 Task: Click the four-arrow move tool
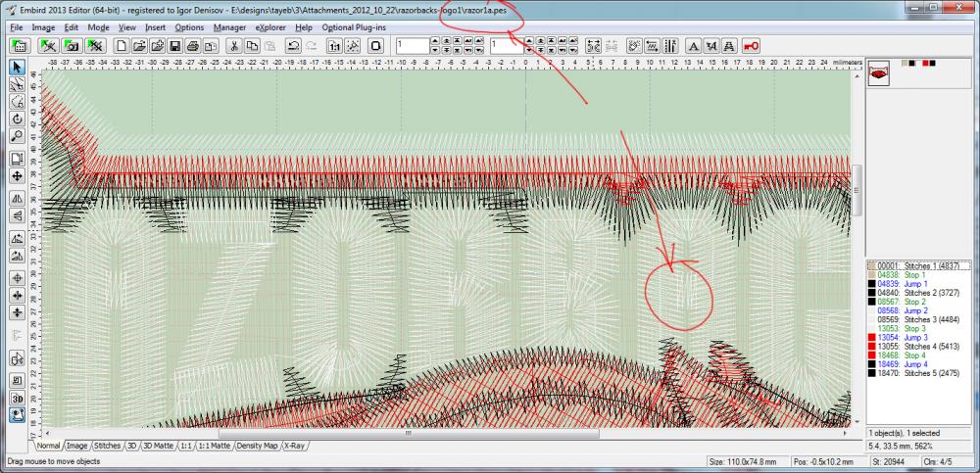tap(17, 176)
